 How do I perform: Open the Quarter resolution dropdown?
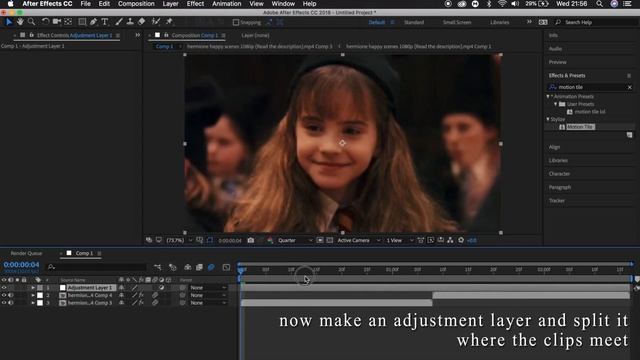[295, 240]
